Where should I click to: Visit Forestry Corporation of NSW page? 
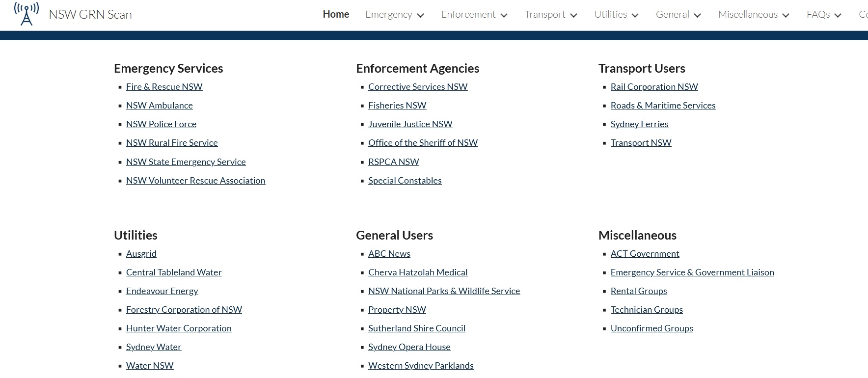184,310
